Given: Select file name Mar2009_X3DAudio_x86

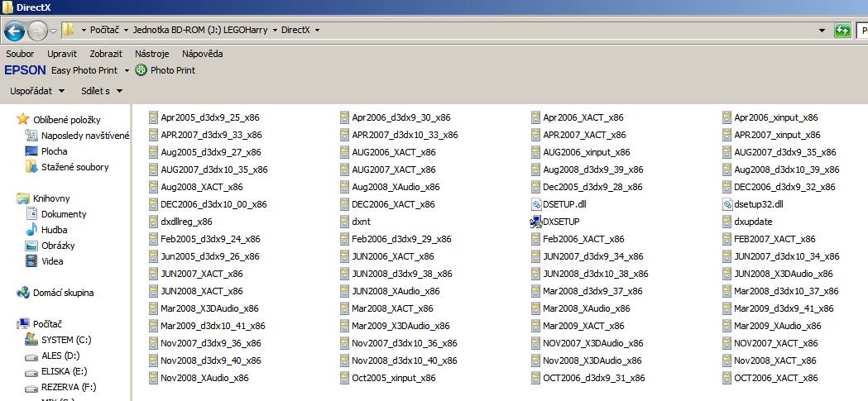Looking at the screenshot, I should (x=400, y=327).
